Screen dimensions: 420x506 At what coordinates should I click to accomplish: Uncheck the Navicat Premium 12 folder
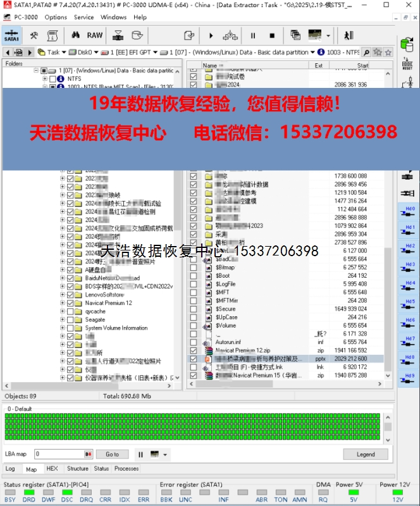[x=70, y=303]
